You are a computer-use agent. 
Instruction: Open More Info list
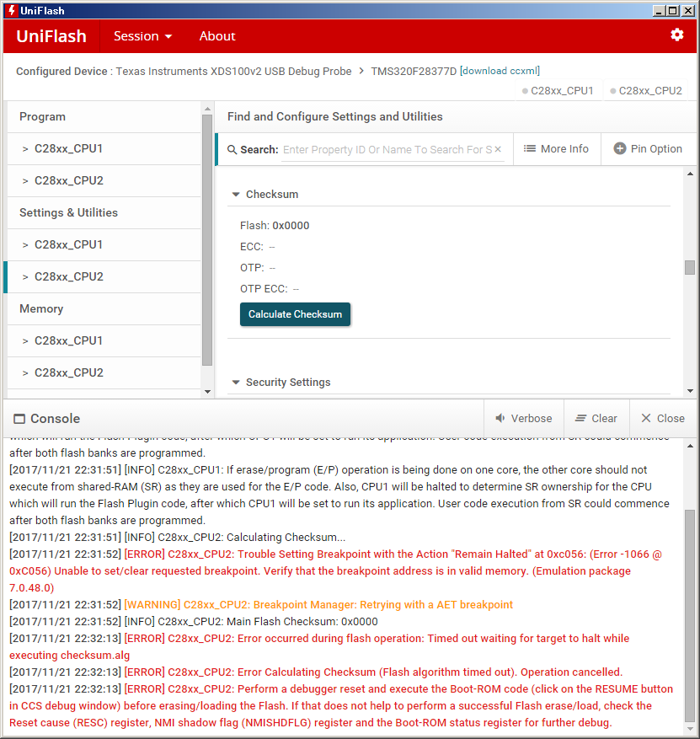coord(556,149)
